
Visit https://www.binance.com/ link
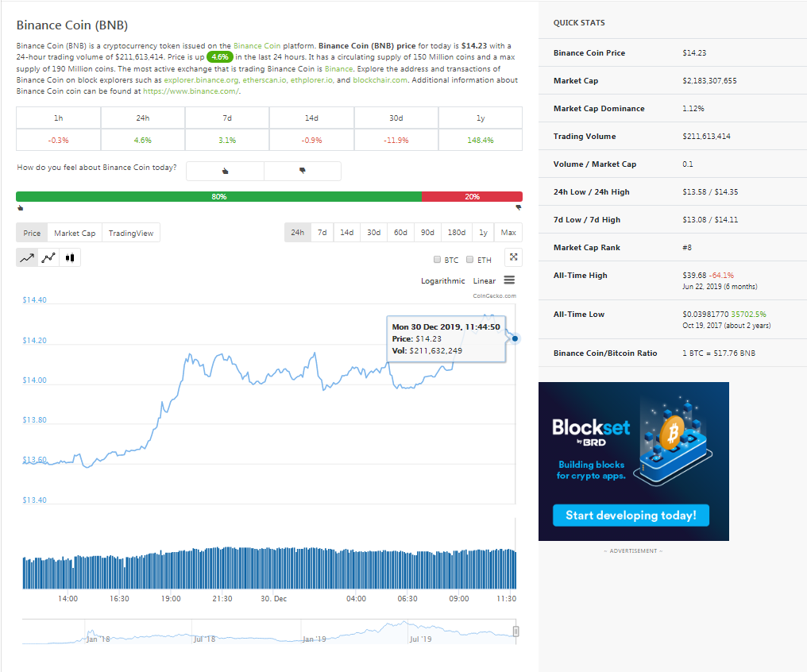191,91
